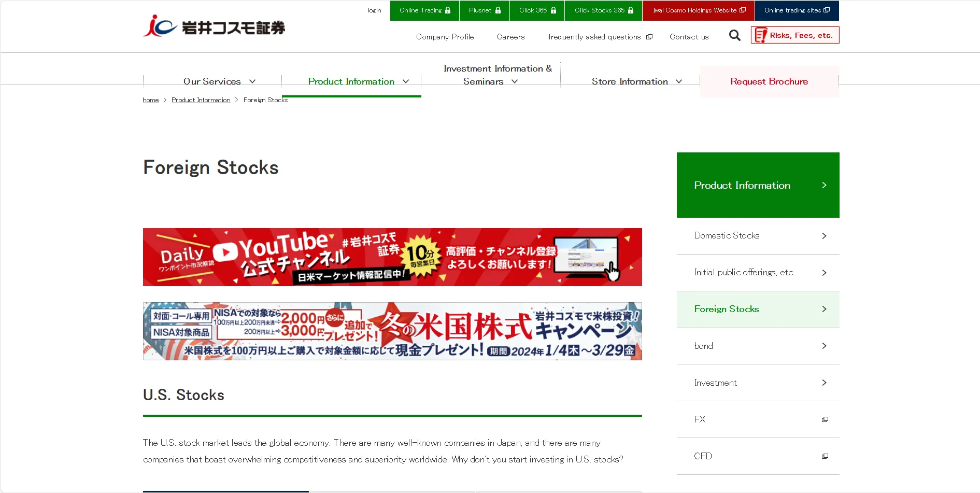
Task: Open the Careers page
Action: (x=510, y=37)
